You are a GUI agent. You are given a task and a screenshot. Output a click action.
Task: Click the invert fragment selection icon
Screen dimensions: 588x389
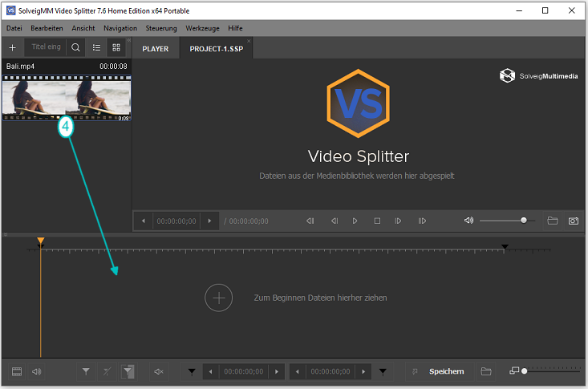tap(128, 371)
